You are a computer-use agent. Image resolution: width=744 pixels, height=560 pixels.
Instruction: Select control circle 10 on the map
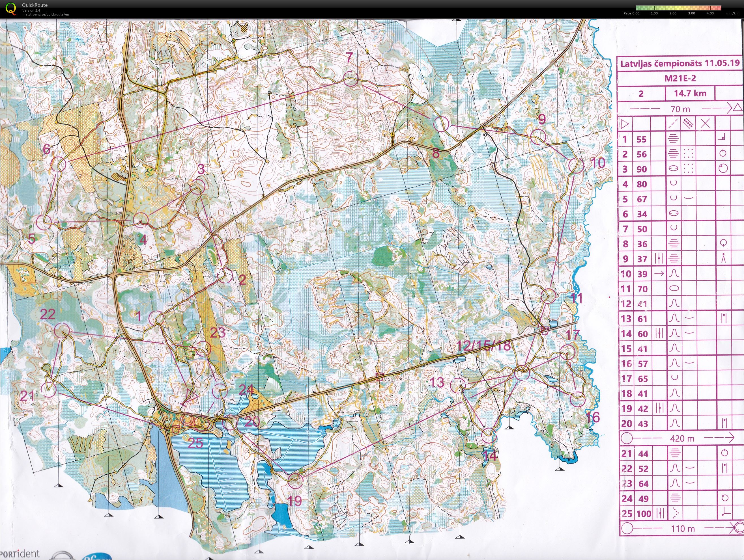pos(576,165)
